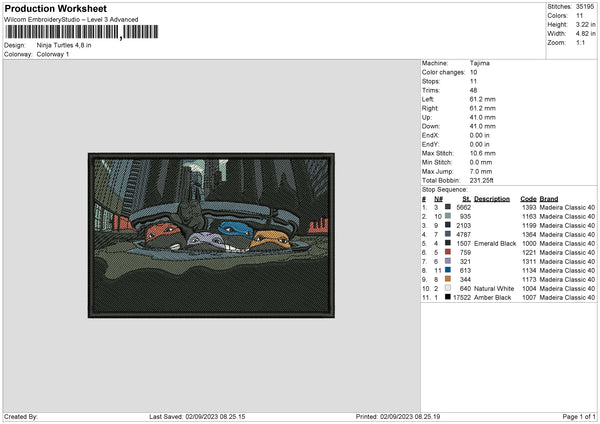Click the width value '4.82 in'
This screenshot has width=600, height=424.
(585, 34)
